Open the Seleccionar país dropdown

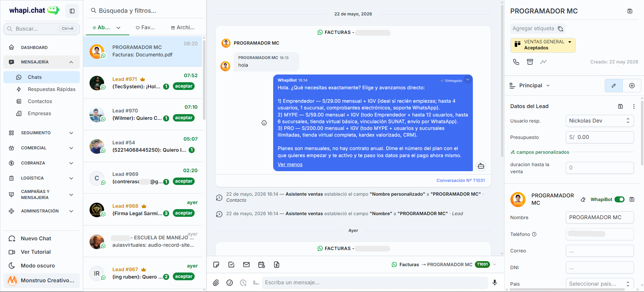pos(599,284)
